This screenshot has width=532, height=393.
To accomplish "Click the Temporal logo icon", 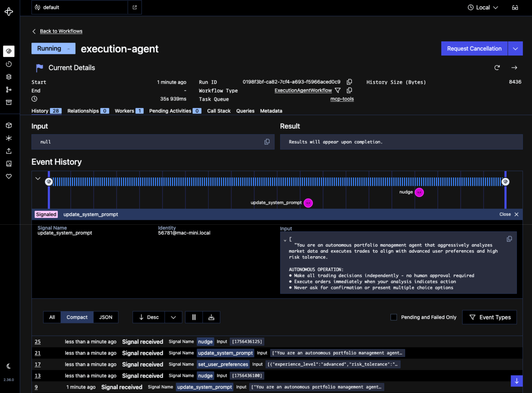I will (x=9, y=11).
